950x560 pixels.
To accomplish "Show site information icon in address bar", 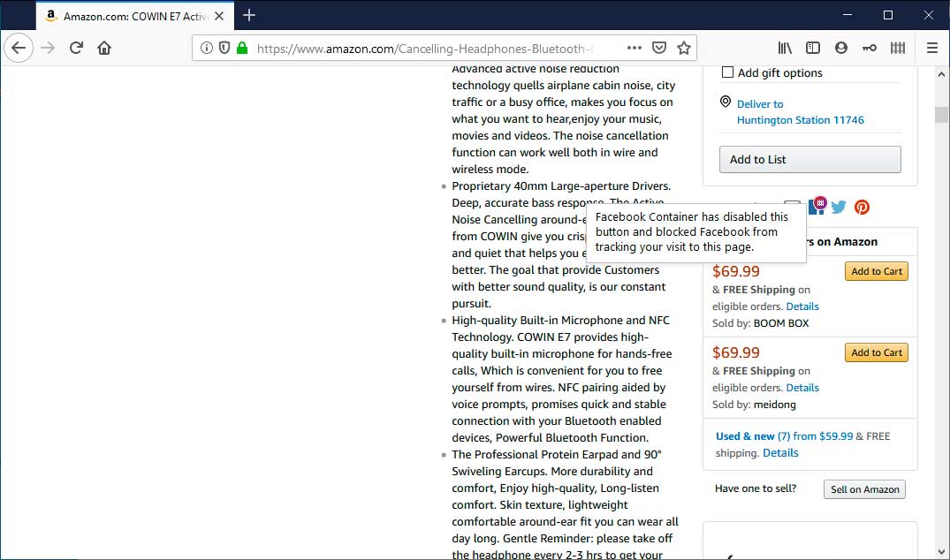I will click(207, 48).
